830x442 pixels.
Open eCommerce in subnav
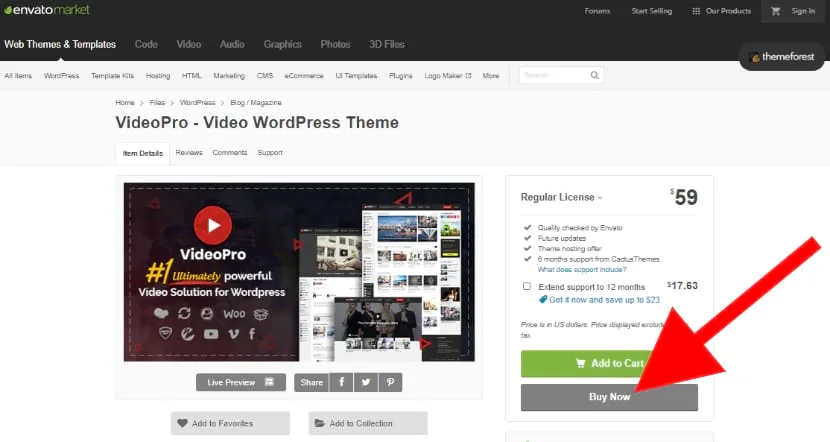click(304, 76)
